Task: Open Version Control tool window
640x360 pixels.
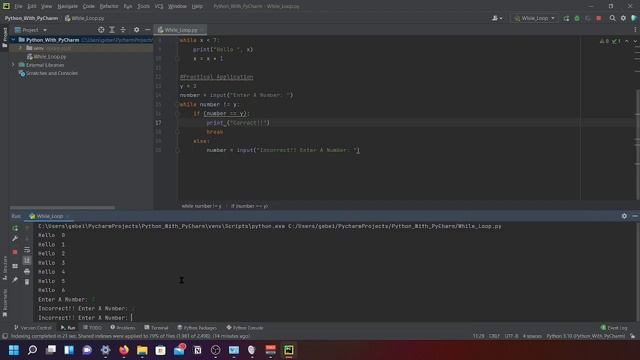Action: click(x=33, y=328)
